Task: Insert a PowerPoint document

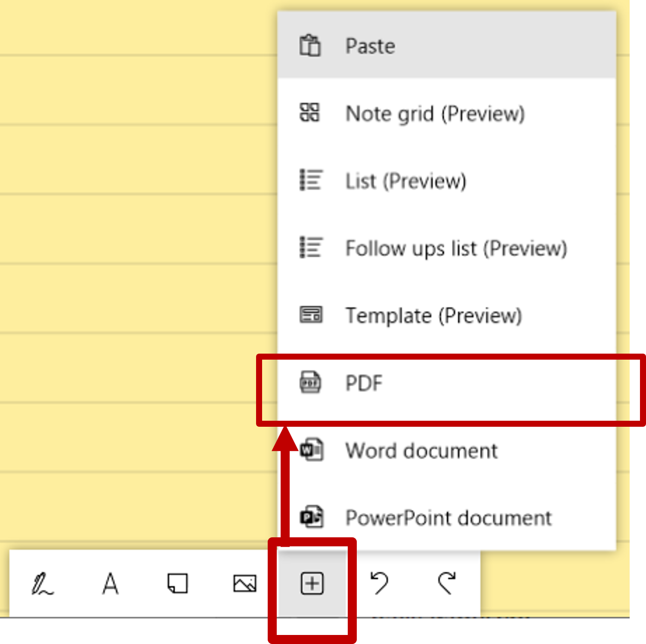Action: click(448, 518)
